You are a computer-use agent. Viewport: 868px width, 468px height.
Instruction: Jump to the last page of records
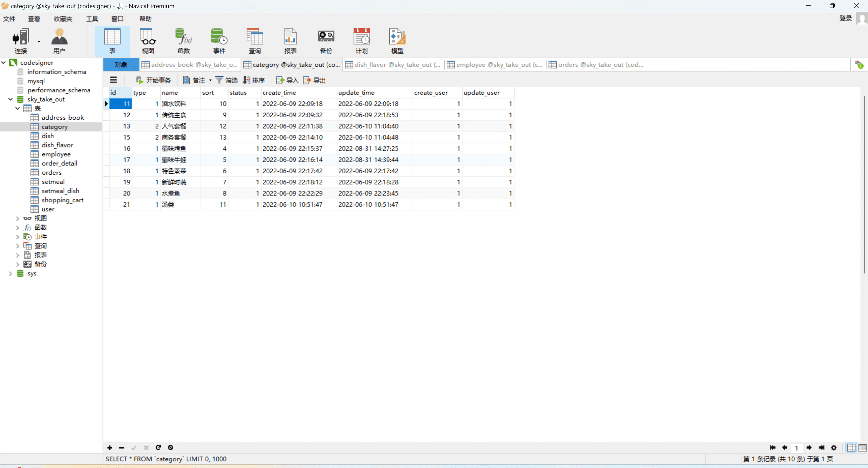pyautogui.click(x=822, y=448)
